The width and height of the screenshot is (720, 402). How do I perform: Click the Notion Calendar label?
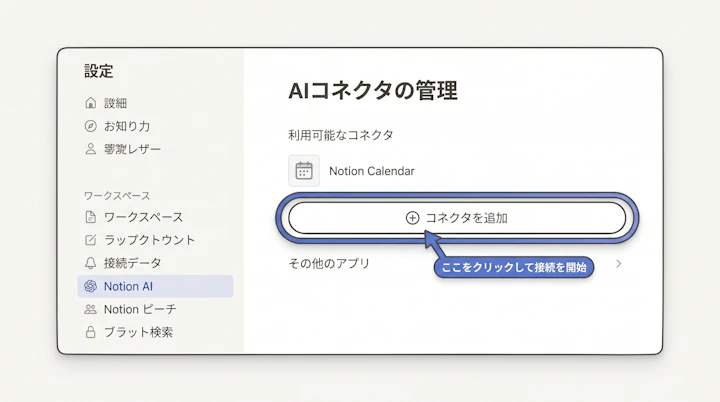point(371,171)
